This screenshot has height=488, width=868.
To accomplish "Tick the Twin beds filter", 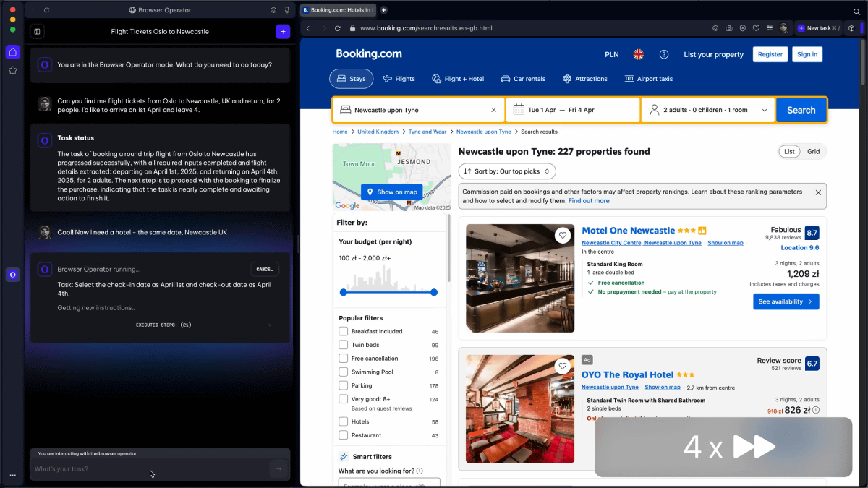I will (x=344, y=345).
